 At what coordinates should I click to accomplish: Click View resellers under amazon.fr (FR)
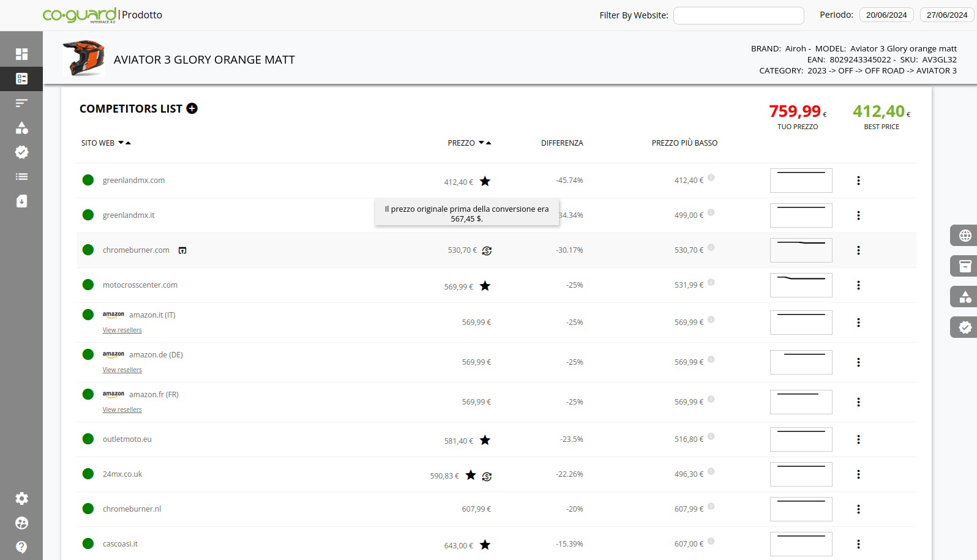click(x=122, y=409)
